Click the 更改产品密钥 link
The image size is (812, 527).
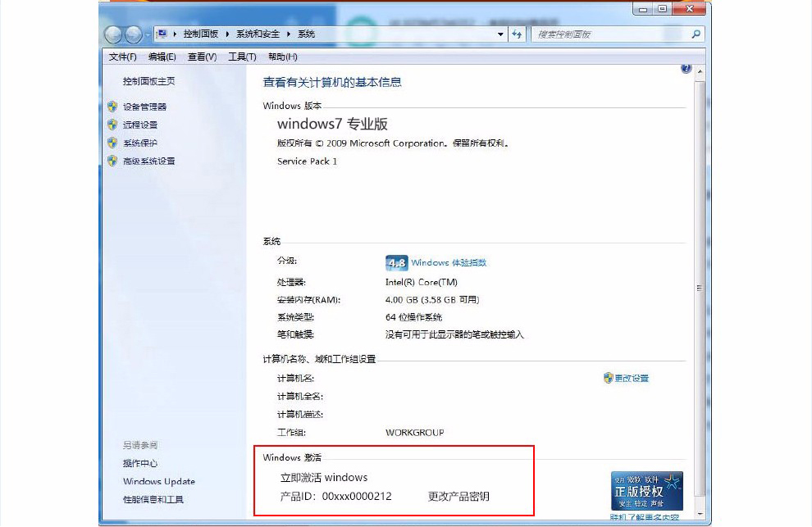point(458,497)
